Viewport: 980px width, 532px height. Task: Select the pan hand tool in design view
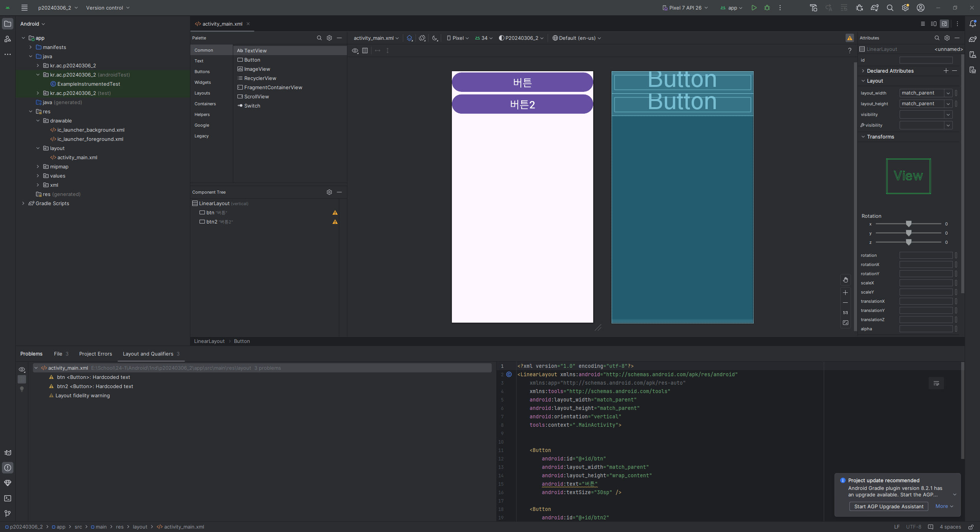pos(845,280)
